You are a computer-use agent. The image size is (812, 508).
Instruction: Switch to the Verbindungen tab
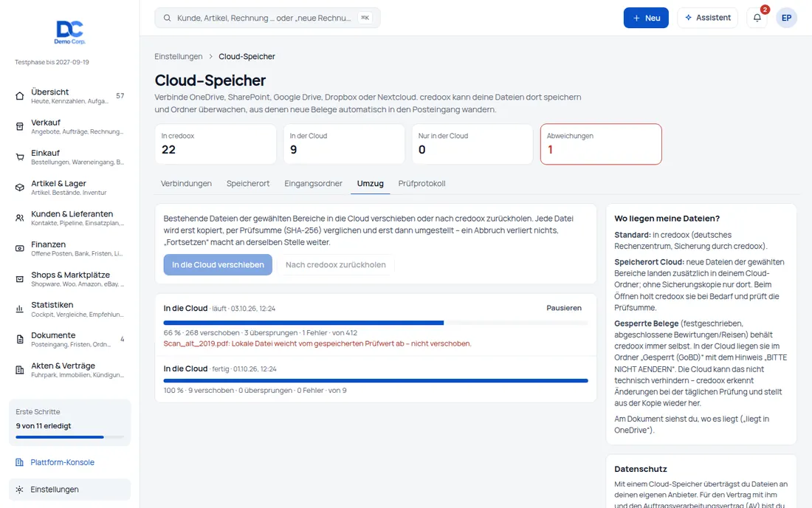[x=186, y=183]
